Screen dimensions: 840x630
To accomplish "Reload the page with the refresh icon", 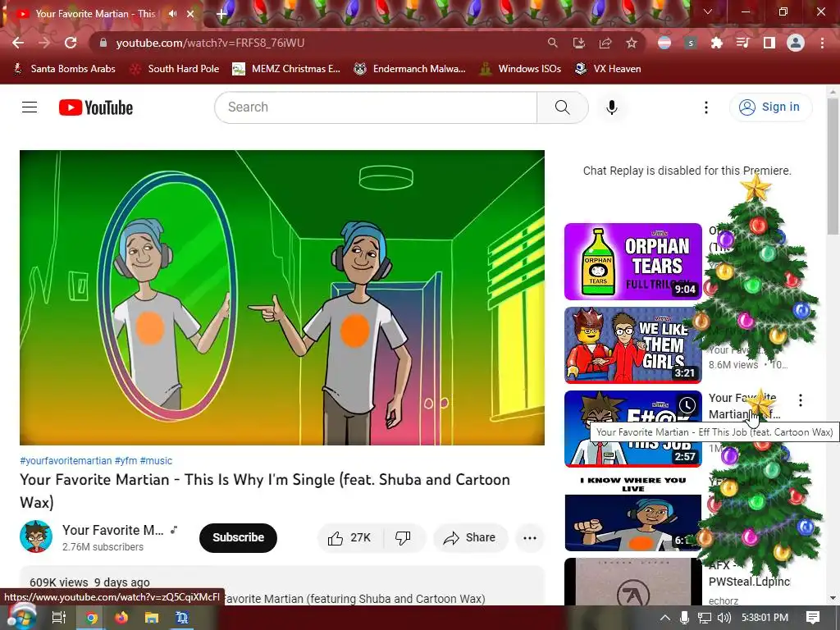I will coord(71,43).
